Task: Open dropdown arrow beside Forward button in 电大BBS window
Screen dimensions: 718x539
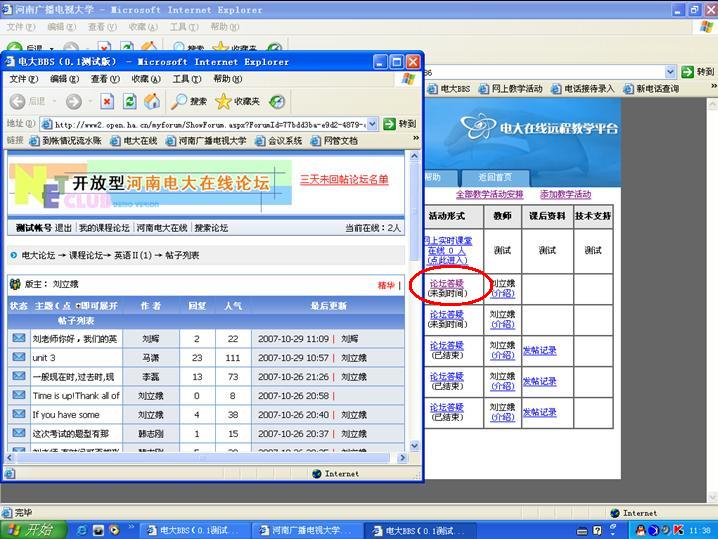Action: click(90, 101)
